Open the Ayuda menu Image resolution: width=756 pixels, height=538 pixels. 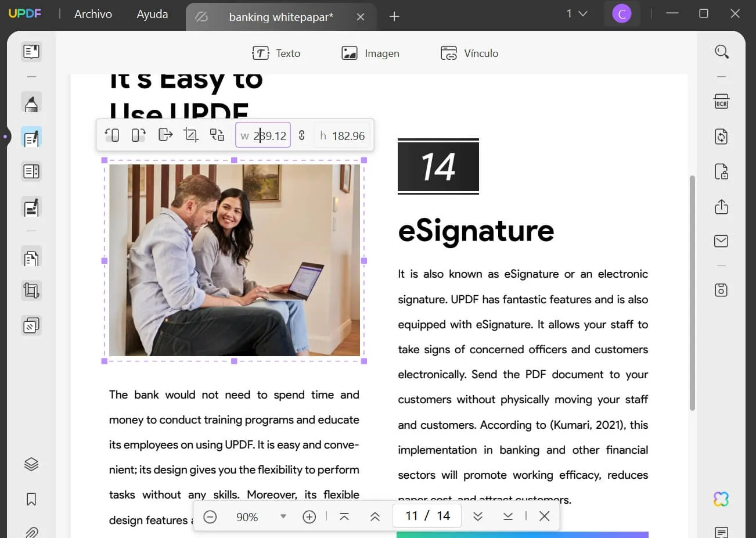coord(152,14)
